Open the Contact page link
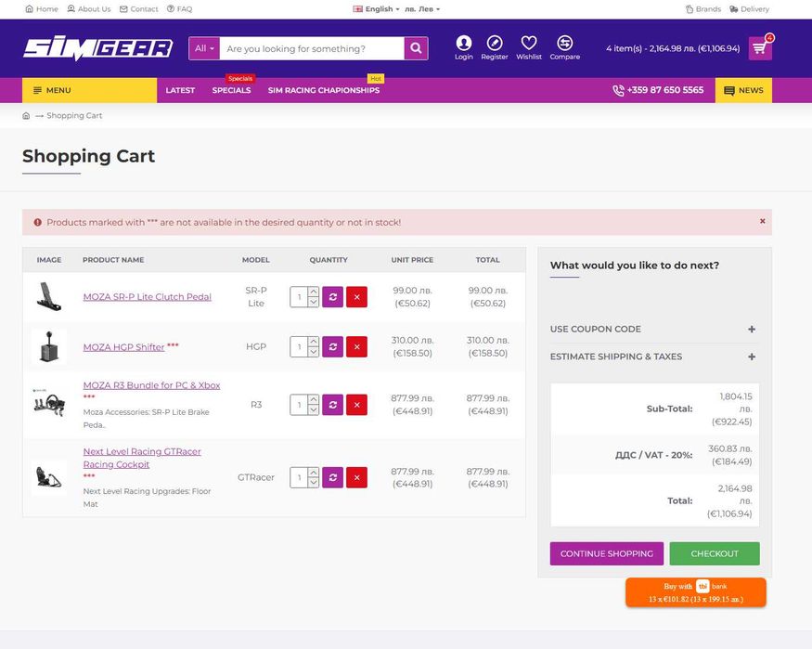 [x=139, y=8]
